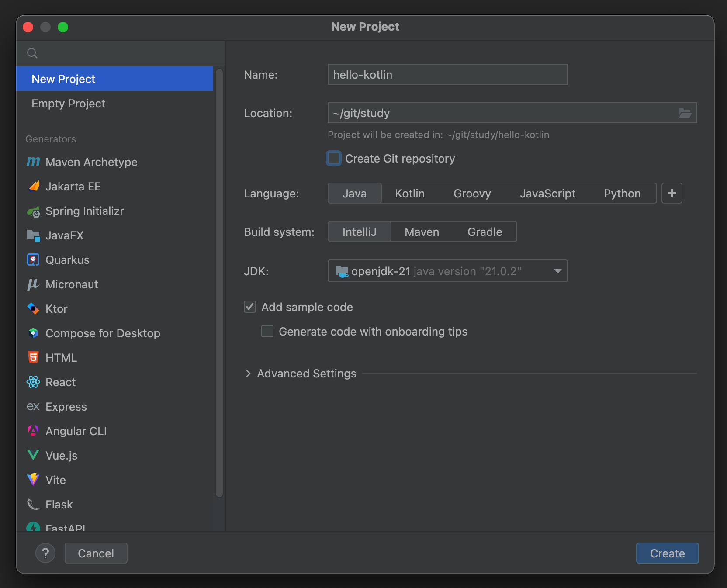Open the JDK dropdown arrow
Viewport: 727px width, 588px height.
557,271
